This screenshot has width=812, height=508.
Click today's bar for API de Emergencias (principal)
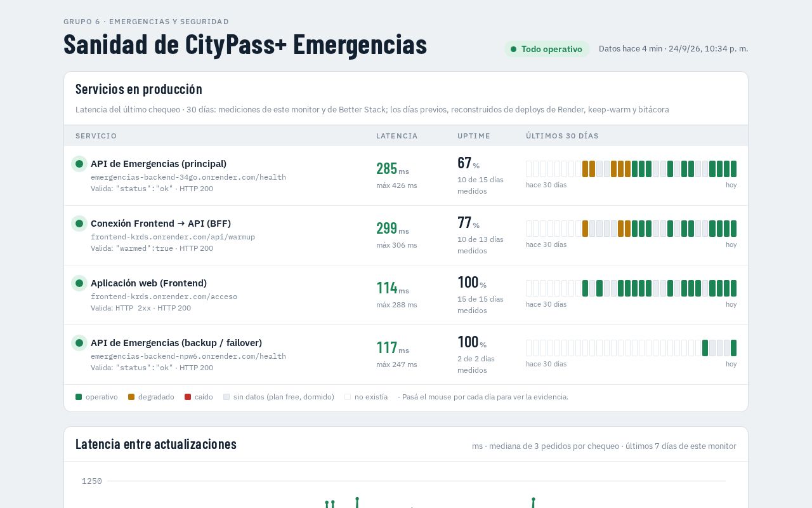733,169
